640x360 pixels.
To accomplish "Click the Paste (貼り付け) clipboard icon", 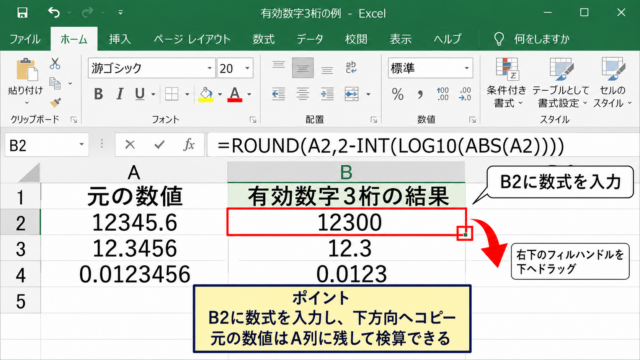I will coord(26,70).
